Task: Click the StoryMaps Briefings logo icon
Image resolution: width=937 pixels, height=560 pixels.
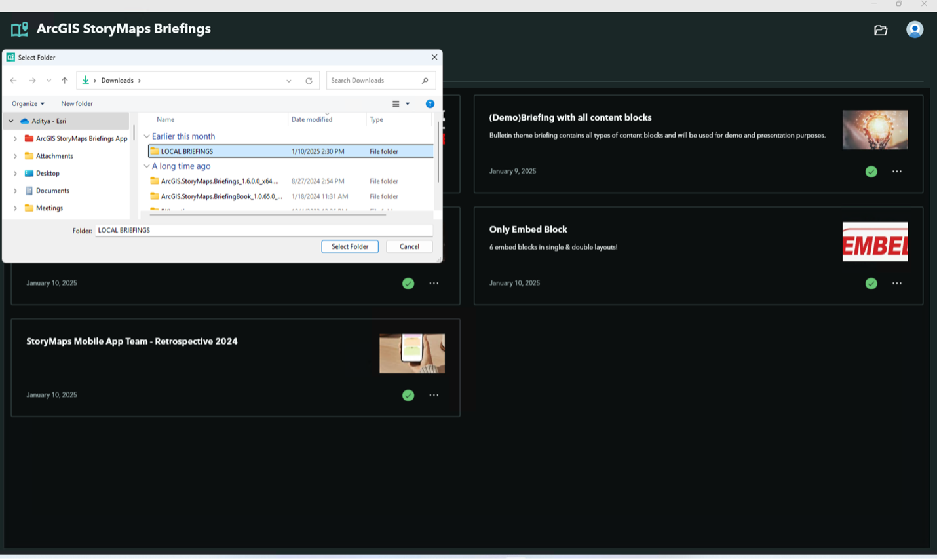Action: pos(20,29)
